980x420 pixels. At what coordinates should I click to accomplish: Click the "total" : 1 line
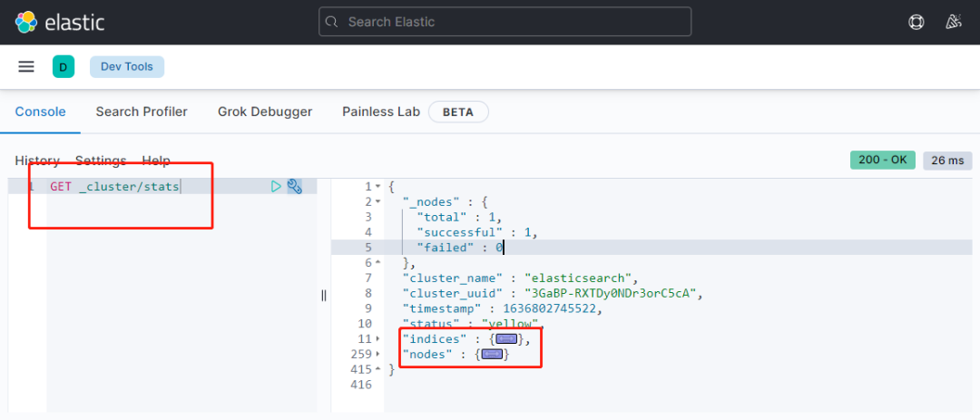tap(459, 217)
